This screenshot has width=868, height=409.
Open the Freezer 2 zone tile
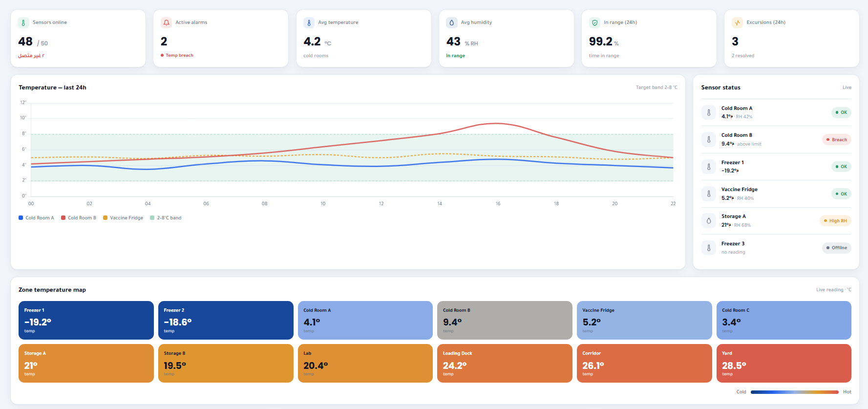point(226,320)
